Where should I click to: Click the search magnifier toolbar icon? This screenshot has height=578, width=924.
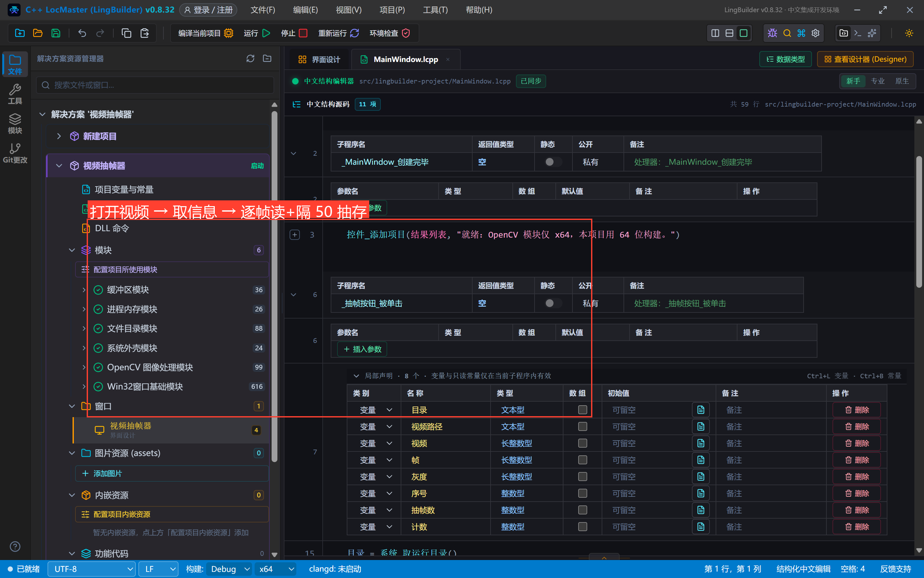tap(787, 33)
